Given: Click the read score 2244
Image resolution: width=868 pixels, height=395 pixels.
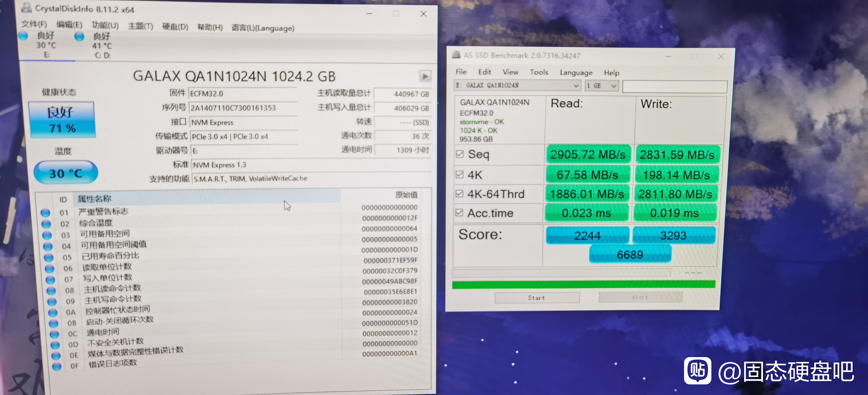Looking at the screenshot, I should [587, 235].
